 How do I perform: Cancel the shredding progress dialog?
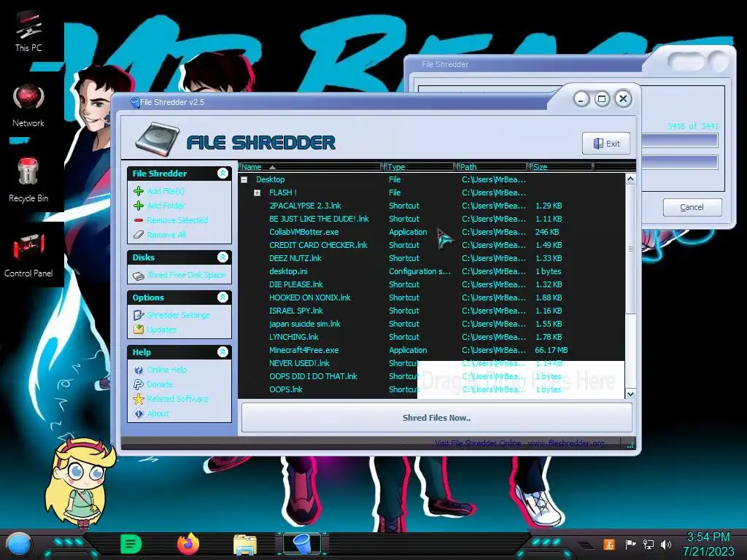[692, 207]
